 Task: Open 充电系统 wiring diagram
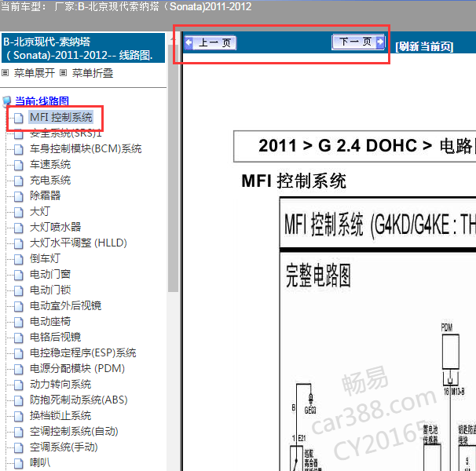pyautogui.click(x=50, y=181)
